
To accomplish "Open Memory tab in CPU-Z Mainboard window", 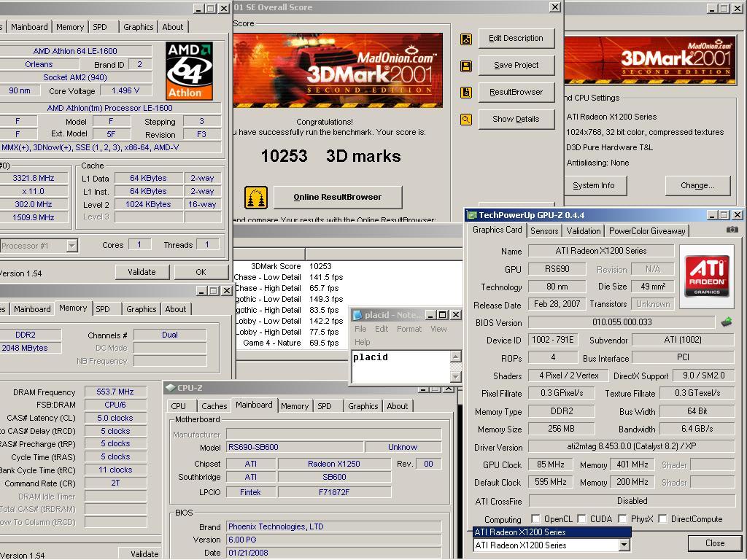I will click(x=295, y=406).
